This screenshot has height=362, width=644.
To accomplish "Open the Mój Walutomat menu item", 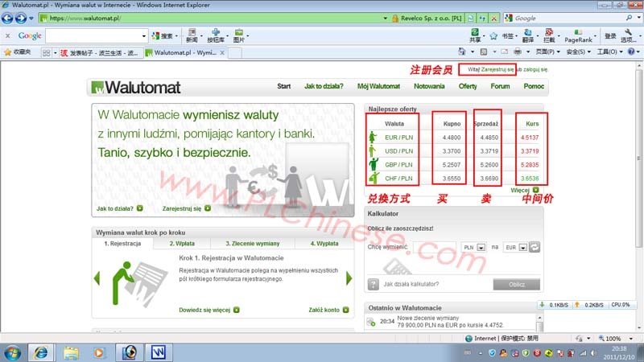I will pos(378,86).
